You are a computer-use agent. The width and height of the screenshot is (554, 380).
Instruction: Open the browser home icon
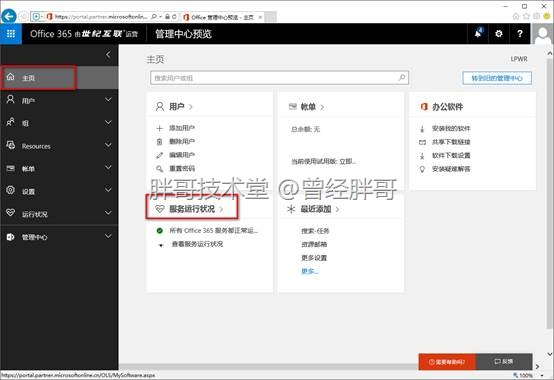click(516, 16)
